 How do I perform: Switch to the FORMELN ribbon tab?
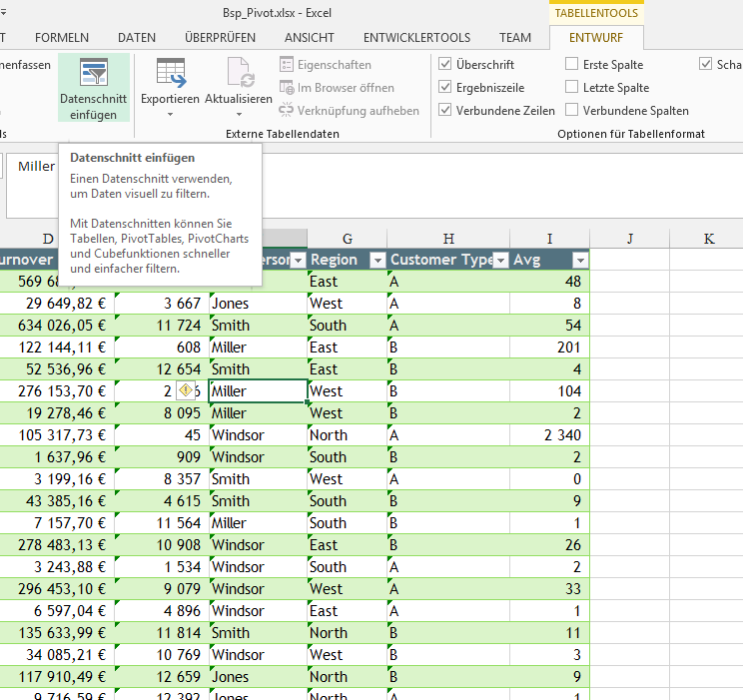62,38
